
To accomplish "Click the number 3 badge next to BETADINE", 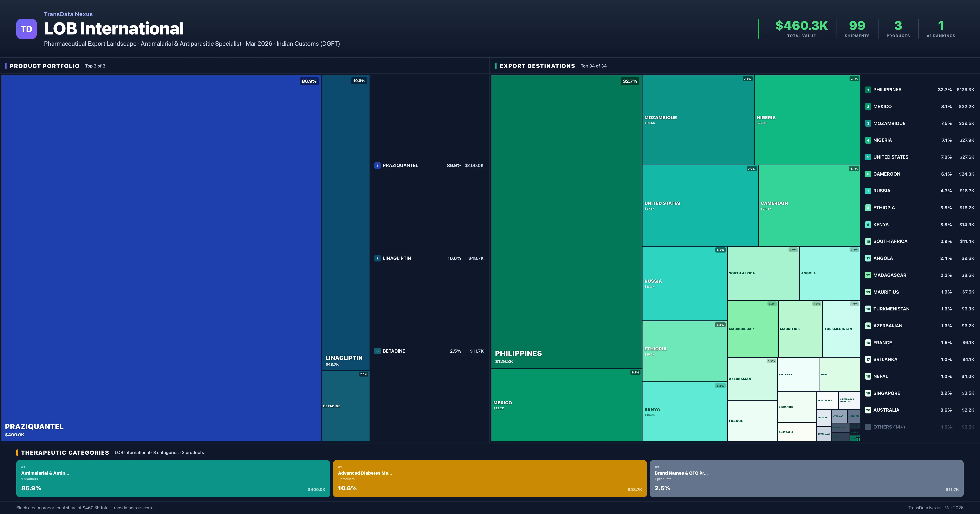I will pyautogui.click(x=377, y=351).
